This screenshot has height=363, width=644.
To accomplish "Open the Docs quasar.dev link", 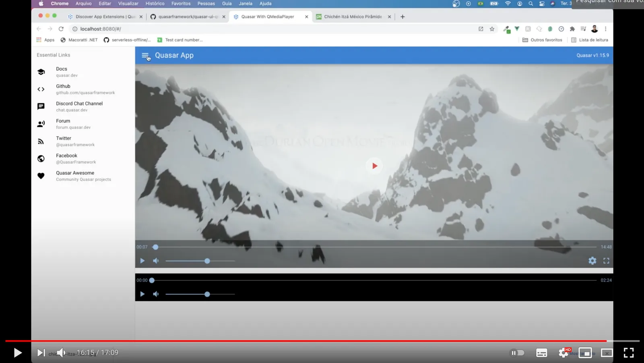I will [x=83, y=72].
